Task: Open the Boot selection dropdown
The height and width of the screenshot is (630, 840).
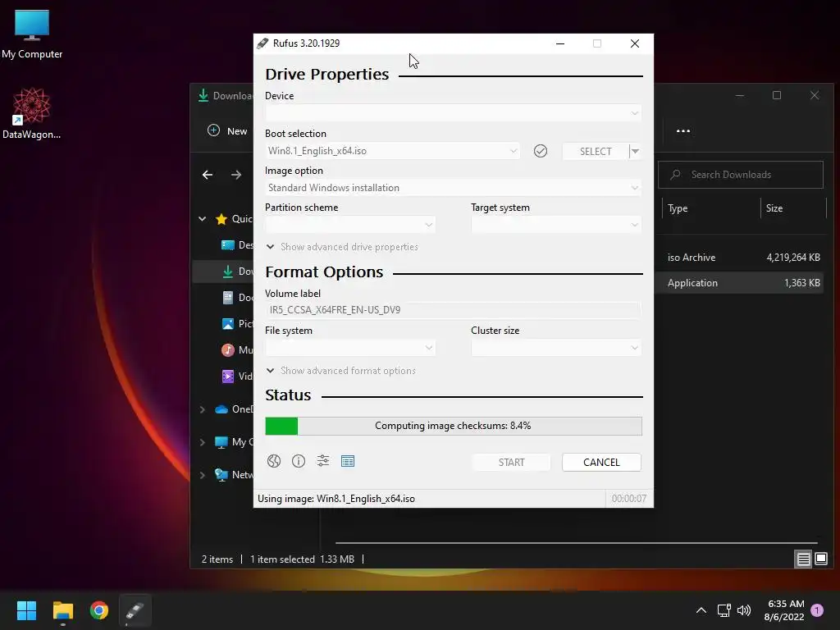Action: 392,151
